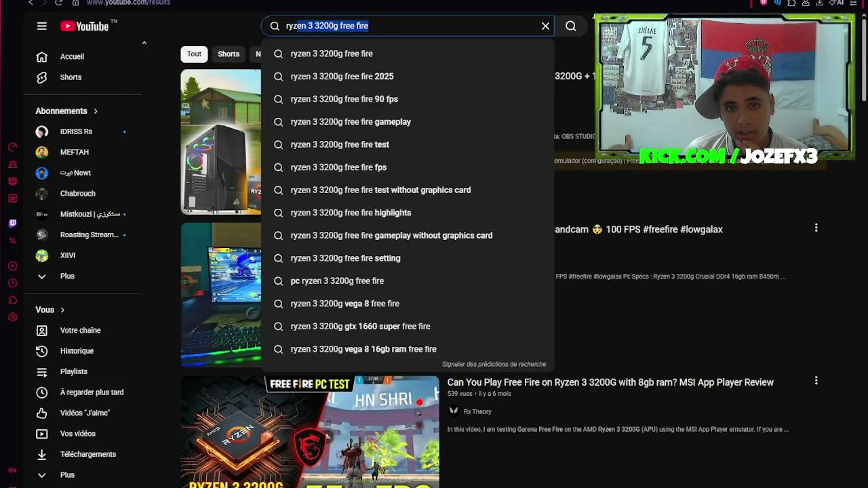Expand the Vous section chevron
This screenshot has width=868, height=488.
62,310
